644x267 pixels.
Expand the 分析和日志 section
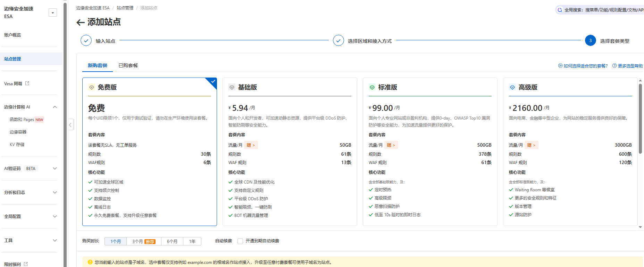pyautogui.click(x=55, y=193)
